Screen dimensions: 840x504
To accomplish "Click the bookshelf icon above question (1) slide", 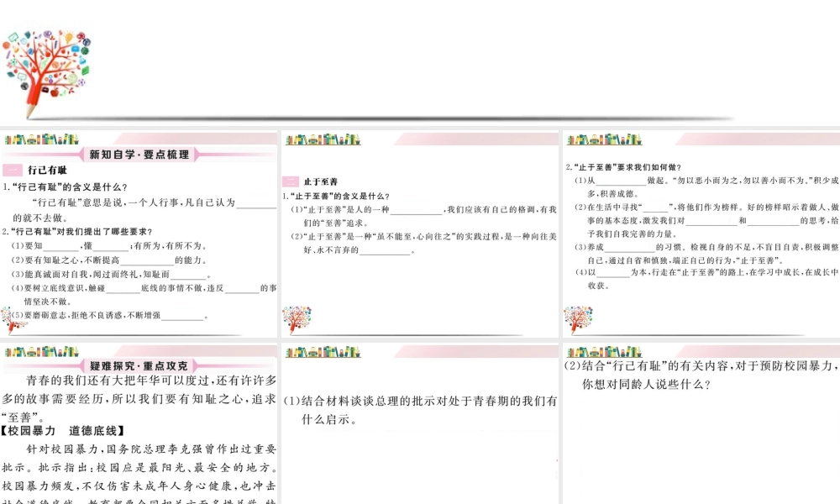I will [323, 351].
